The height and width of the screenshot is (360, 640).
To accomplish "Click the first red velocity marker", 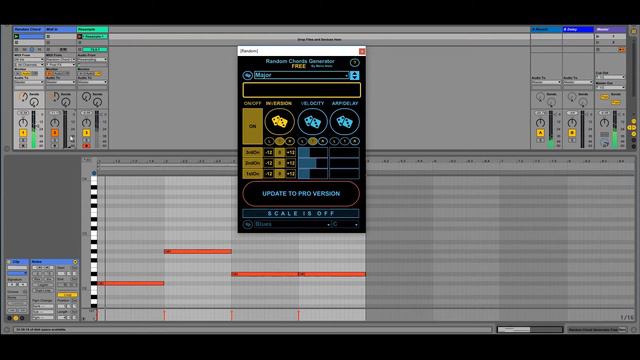I will 98,315.
